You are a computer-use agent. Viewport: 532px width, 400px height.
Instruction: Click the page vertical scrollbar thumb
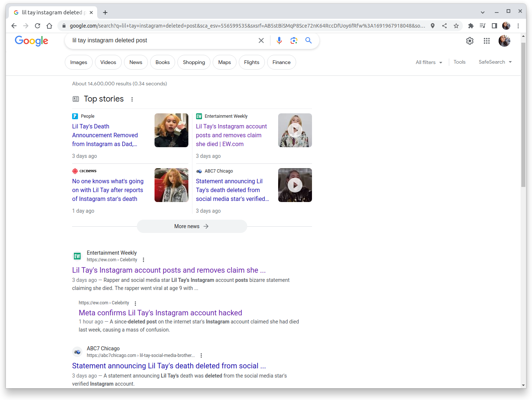click(523, 115)
